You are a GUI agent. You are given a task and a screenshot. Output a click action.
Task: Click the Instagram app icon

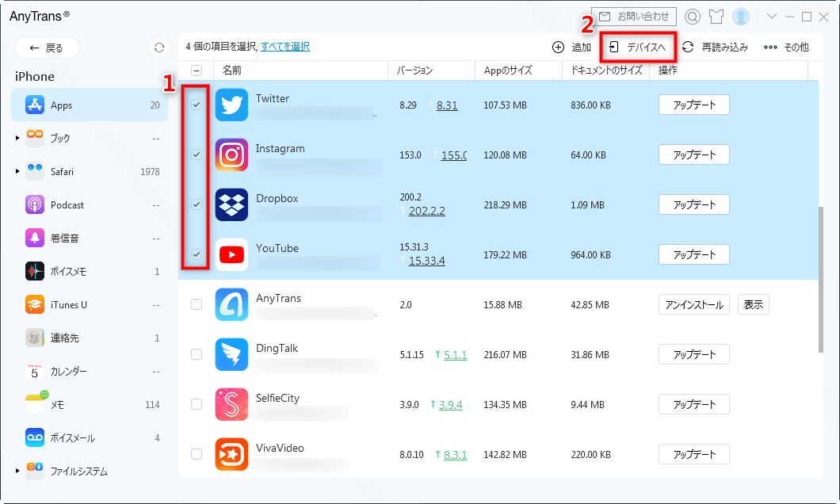(231, 155)
